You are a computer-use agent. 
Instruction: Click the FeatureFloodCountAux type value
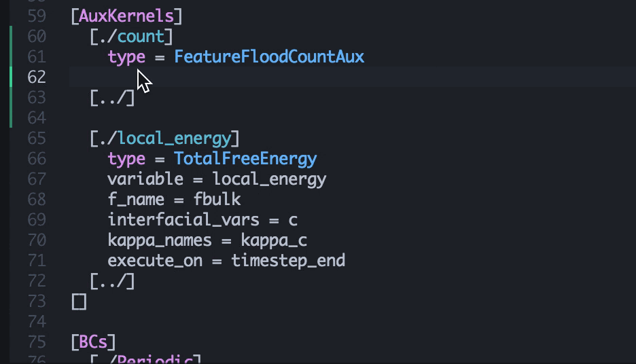tap(269, 56)
